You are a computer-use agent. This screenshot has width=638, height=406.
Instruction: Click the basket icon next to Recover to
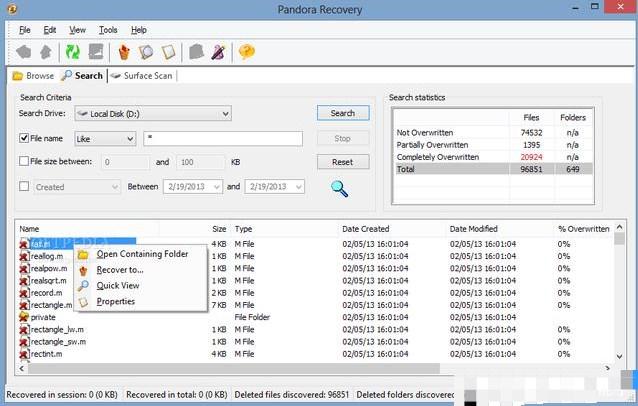click(x=83, y=271)
